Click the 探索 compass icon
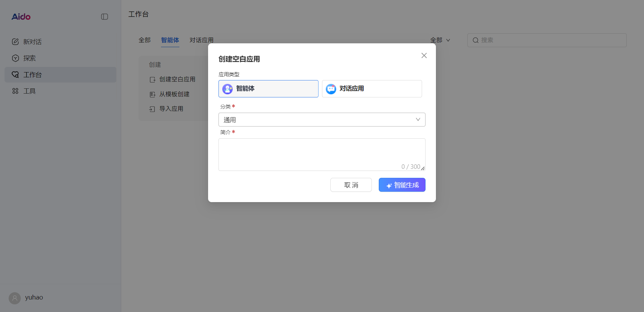 pyautogui.click(x=16, y=58)
